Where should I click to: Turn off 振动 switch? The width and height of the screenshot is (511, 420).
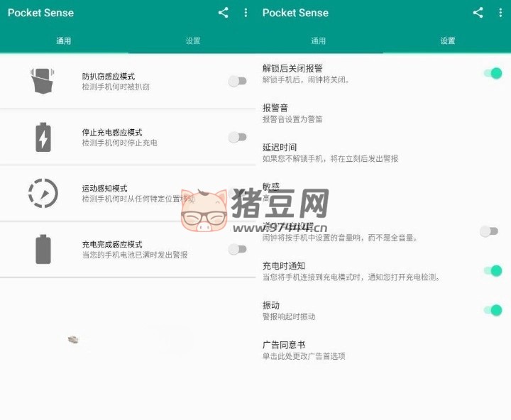(x=493, y=310)
